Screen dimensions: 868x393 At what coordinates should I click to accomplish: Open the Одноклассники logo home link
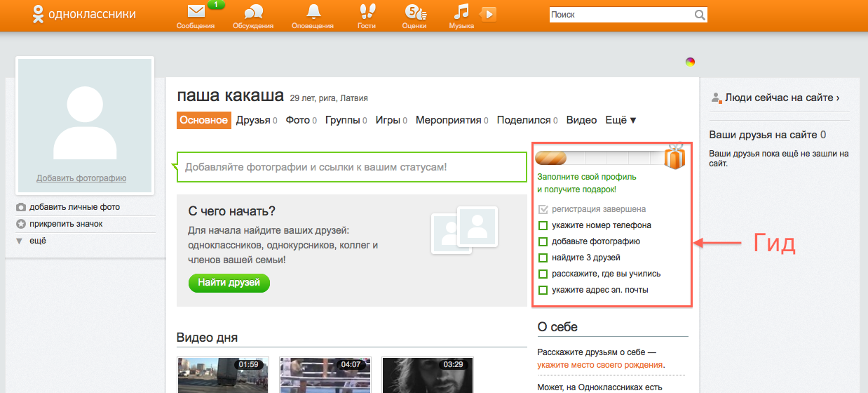pyautogui.click(x=84, y=14)
